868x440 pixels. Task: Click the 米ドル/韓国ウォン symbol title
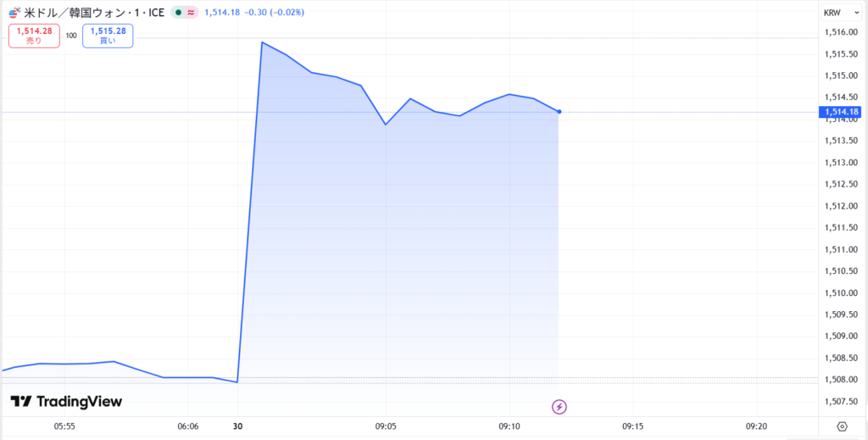pos(94,13)
